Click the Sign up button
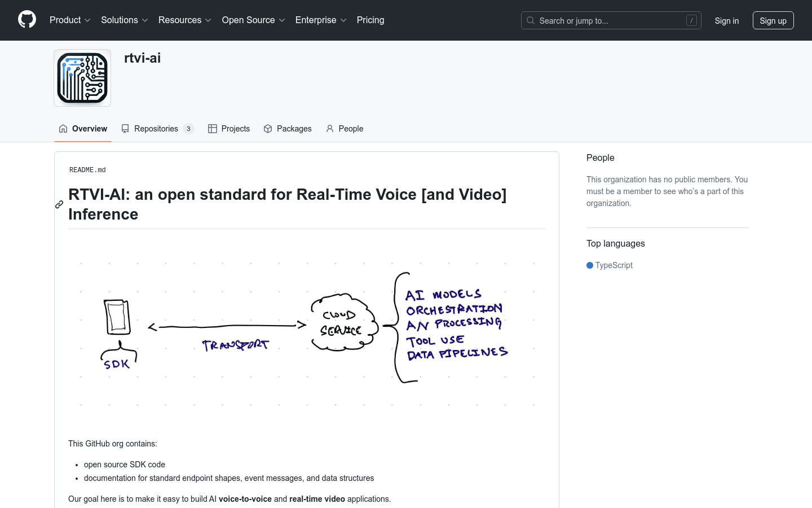Screen dimensions: 812x508 point(773,20)
